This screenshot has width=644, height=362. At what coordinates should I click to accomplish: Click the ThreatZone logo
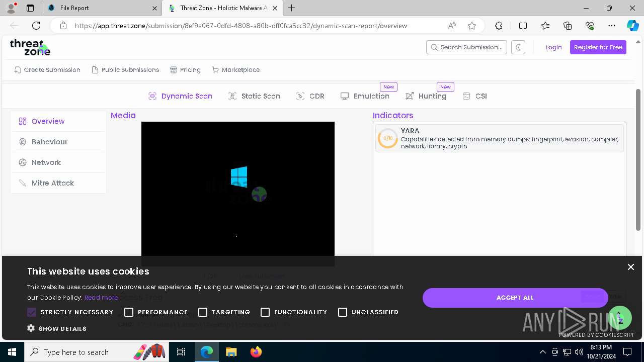tap(30, 47)
